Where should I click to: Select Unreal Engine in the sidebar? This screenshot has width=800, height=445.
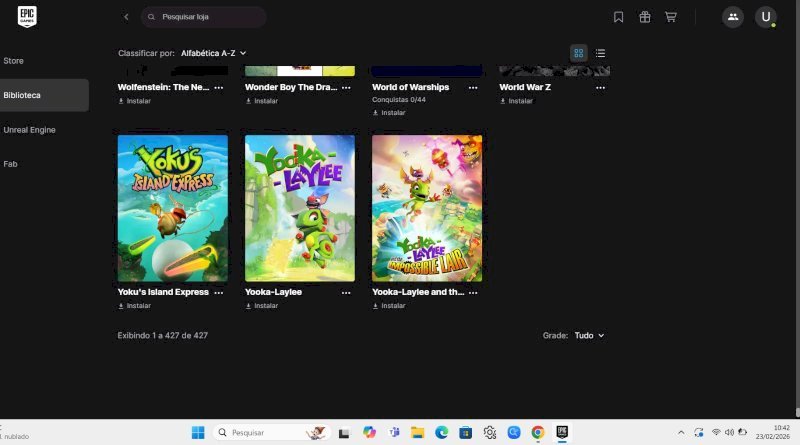[x=29, y=130]
